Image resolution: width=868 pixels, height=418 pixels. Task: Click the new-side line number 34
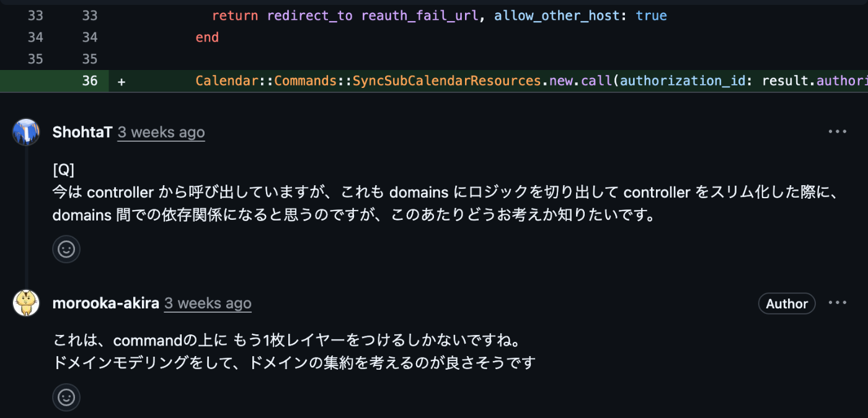pos(89,37)
